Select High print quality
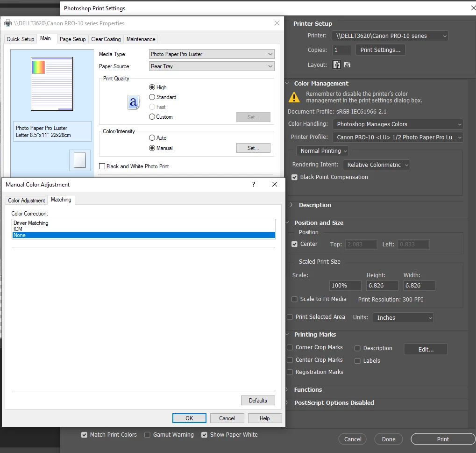476x453 pixels. click(x=152, y=87)
